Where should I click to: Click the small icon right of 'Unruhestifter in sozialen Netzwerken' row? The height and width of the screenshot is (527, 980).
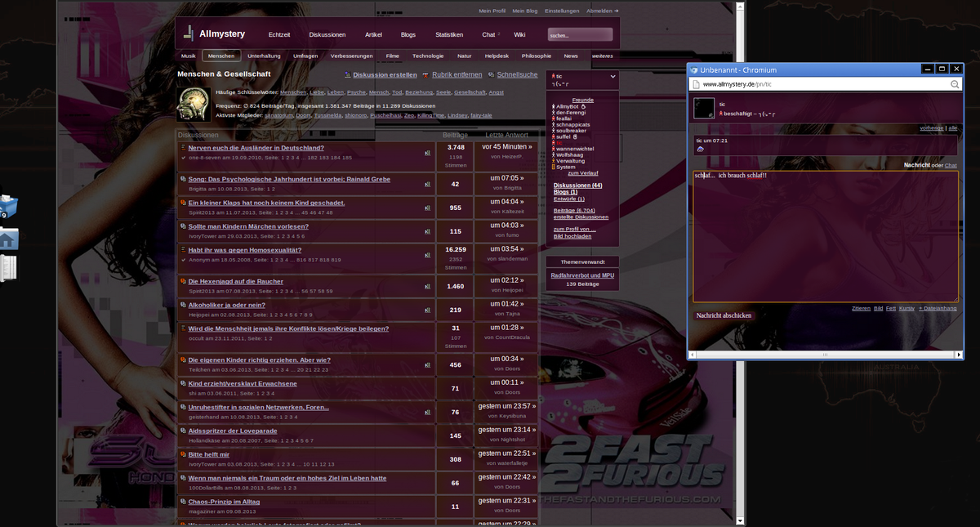pos(427,412)
